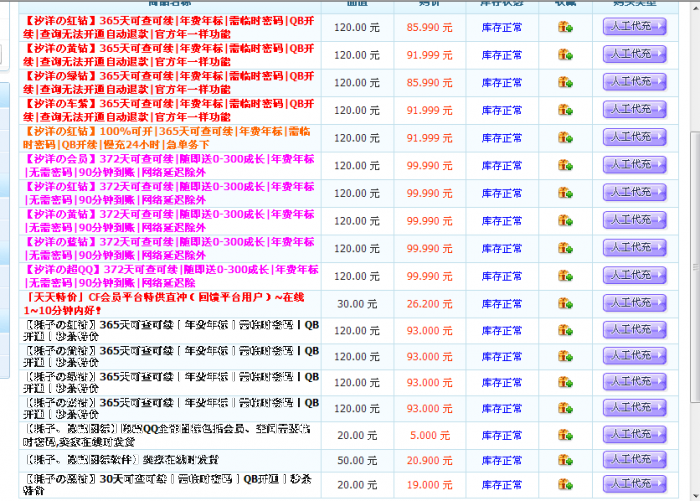Click 人工代充 button for 沙洋の红钻 365天 85.990 元
Image resolution: width=700 pixels, height=501 pixels.
(x=634, y=27)
